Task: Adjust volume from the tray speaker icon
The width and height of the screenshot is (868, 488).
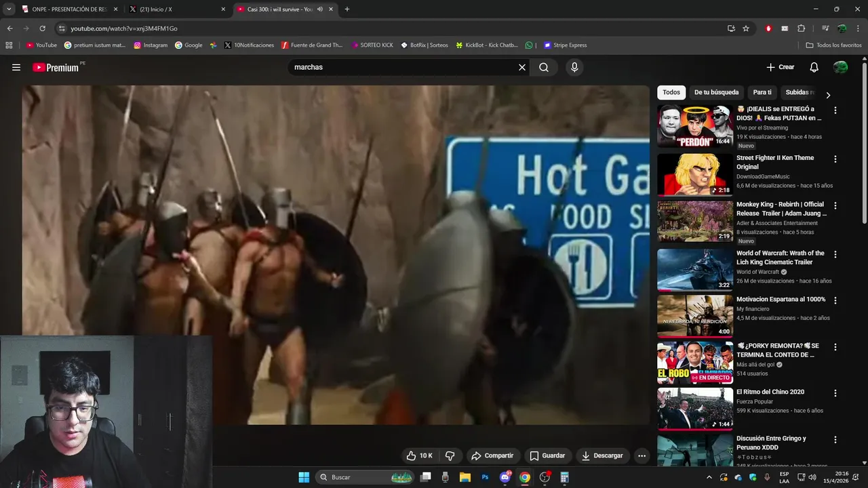Action: (x=813, y=477)
